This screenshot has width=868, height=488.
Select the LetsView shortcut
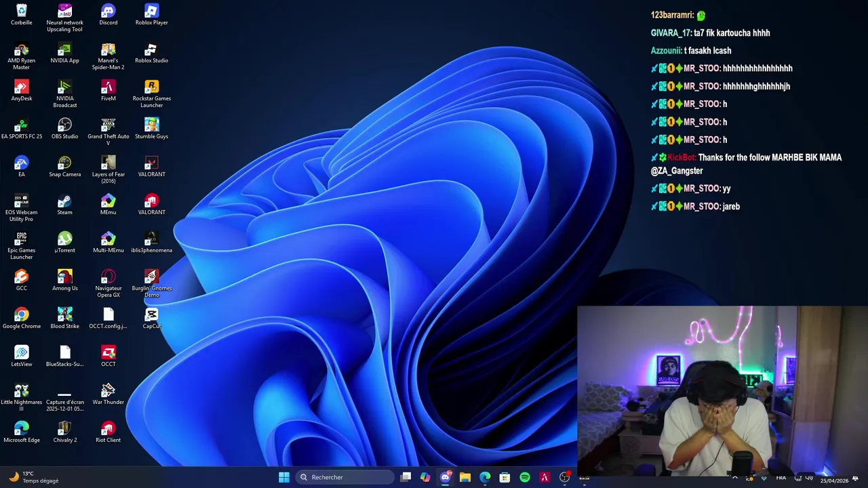22,357
